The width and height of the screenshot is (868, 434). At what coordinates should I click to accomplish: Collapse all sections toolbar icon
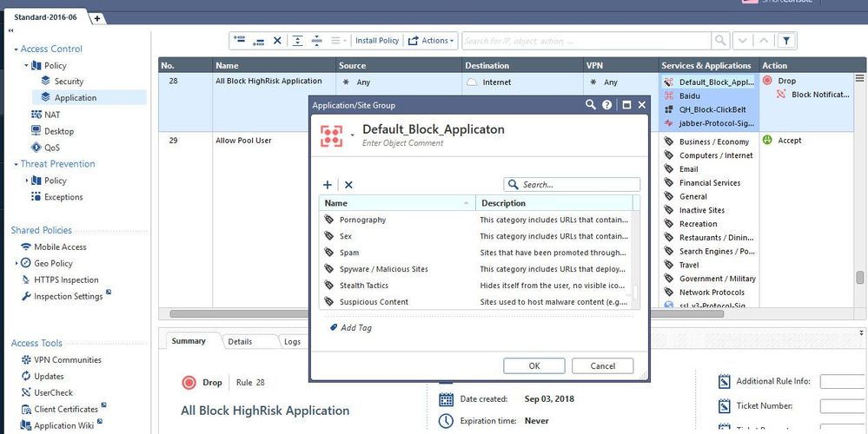click(316, 40)
